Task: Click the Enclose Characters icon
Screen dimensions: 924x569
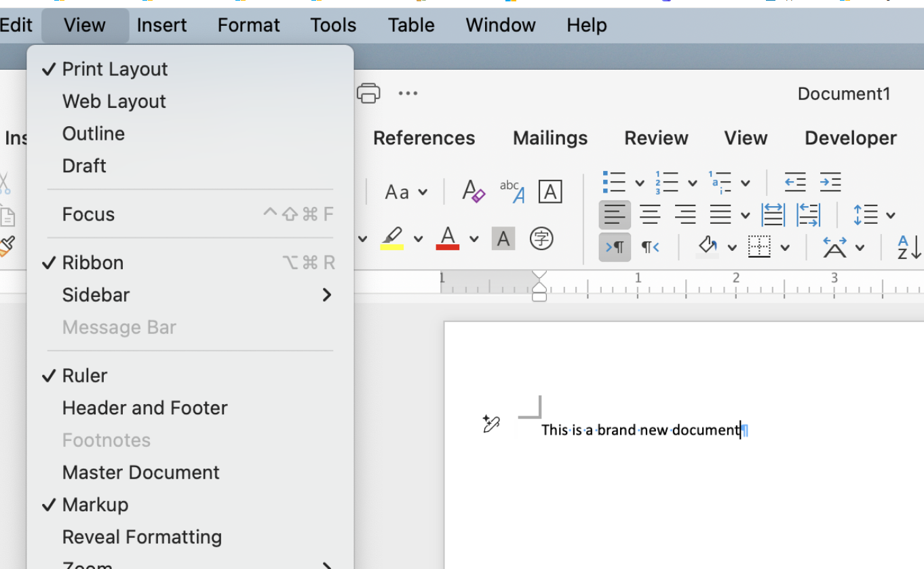Action: click(541, 239)
